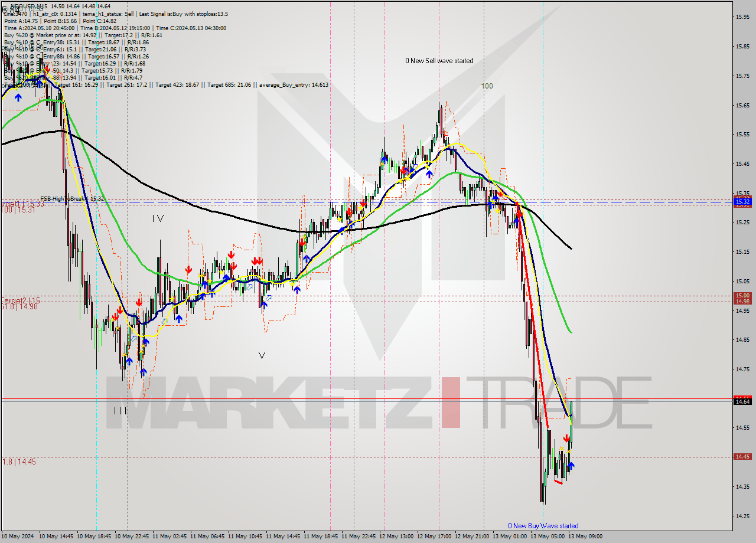Click the 'I V' wave count label
756x543 pixels.
tap(158, 218)
